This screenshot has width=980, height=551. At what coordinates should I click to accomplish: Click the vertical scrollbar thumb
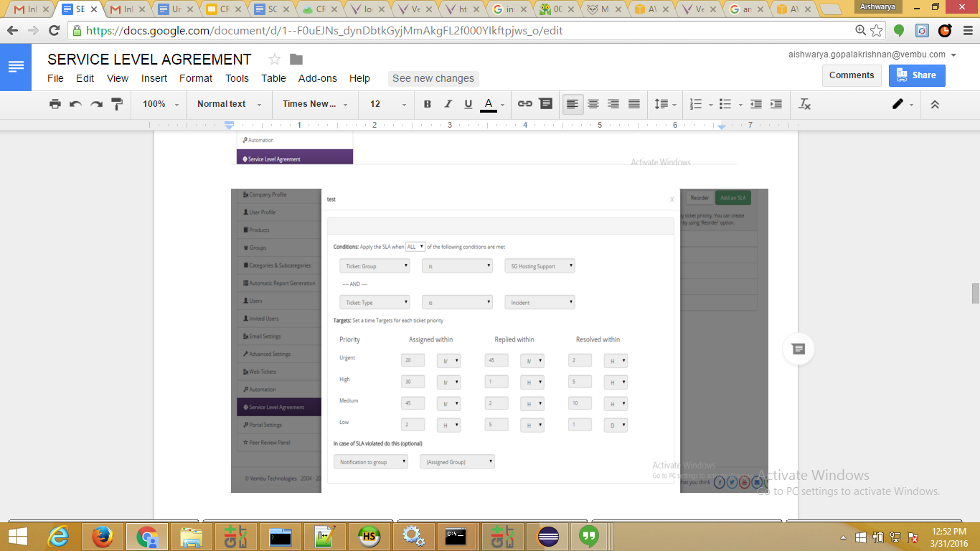[975, 294]
